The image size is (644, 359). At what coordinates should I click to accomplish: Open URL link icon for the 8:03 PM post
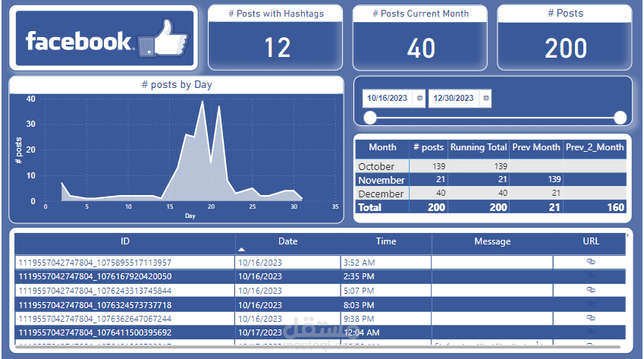click(x=591, y=304)
